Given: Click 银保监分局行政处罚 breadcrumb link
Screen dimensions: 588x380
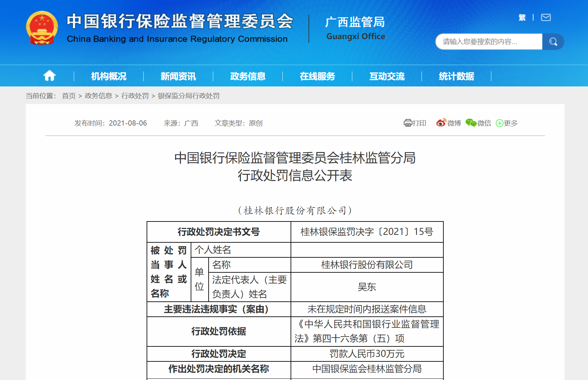Looking at the screenshot, I should (x=189, y=96).
